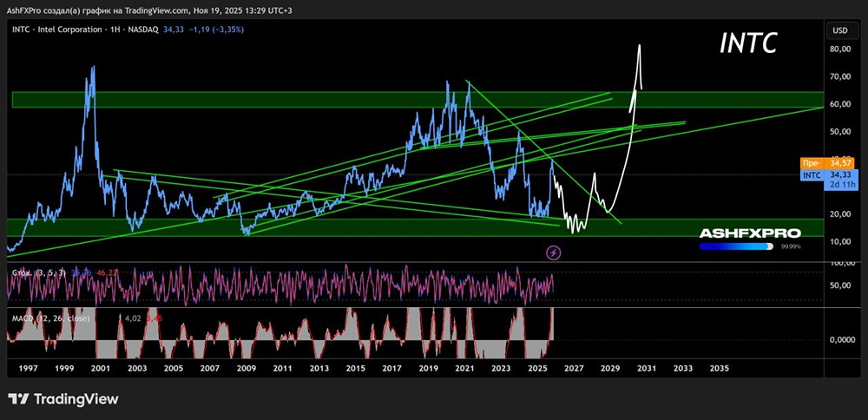Click the 10,00 price axis label
The height and width of the screenshot is (420, 868).
click(x=839, y=242)
